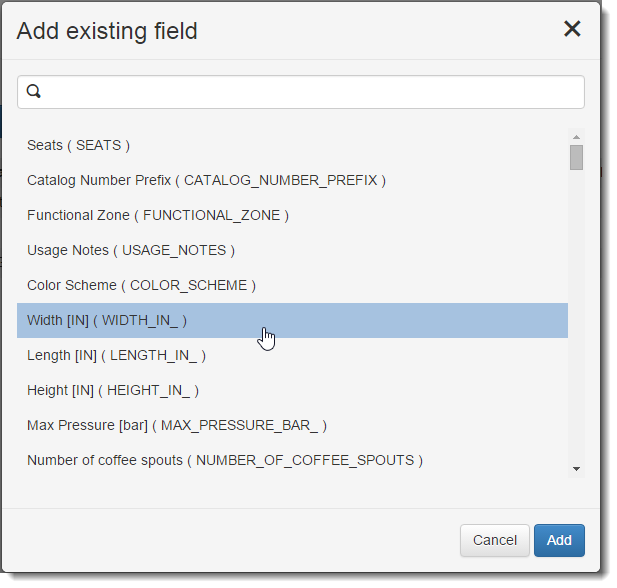This screenshot has height=588, width=617.
Task: Select the highlighted Width [IN] field
Action: 107,320
